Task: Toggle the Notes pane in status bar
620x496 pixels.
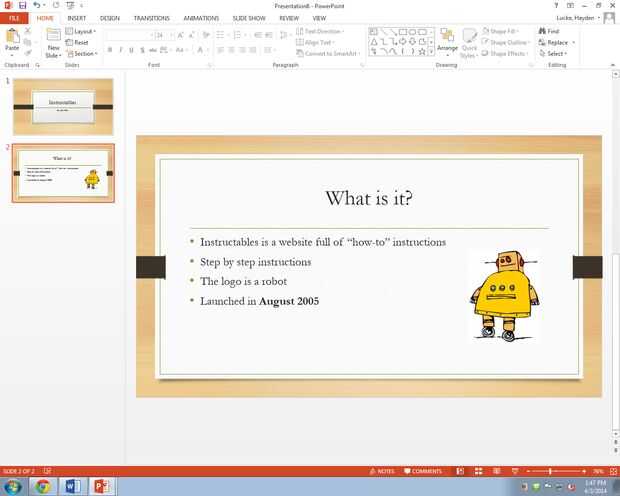Action: click(382, 471)
